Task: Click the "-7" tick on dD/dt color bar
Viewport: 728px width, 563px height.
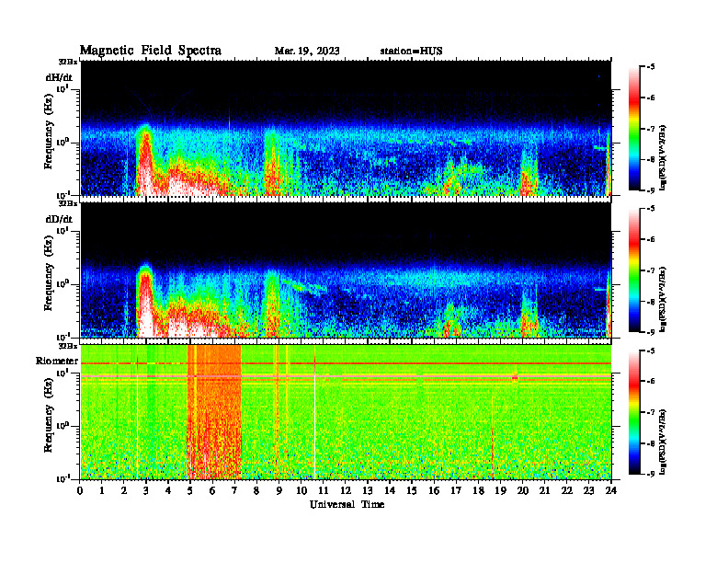Action: [x=651, y=270]
